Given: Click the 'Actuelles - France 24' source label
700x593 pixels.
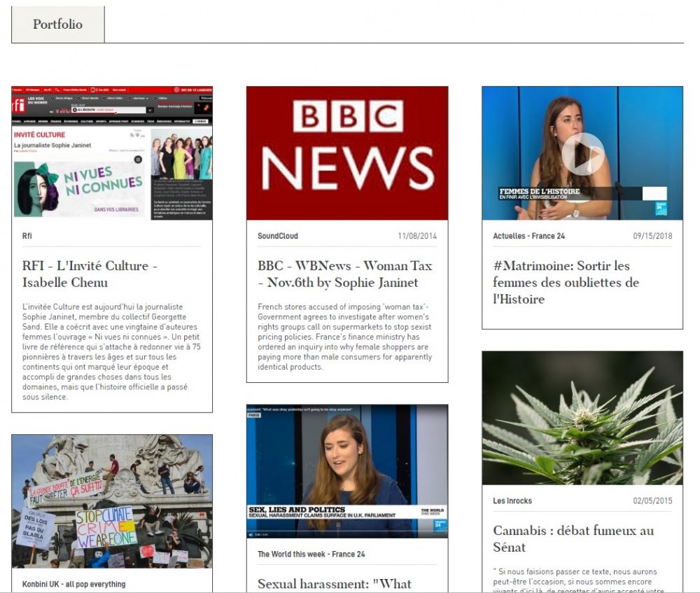Looking at the screenshot, I should click(x=529, y=236).
